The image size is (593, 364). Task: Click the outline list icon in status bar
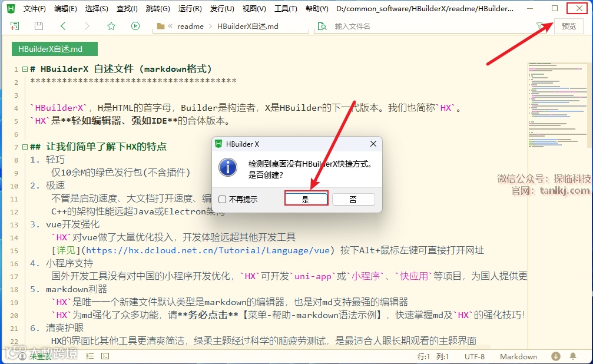[x=90, y=356]
